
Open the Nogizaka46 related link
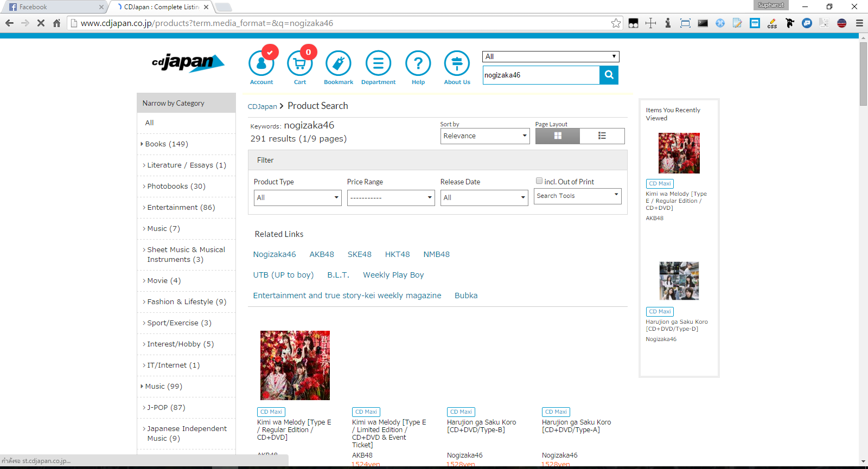pos(275,254)
